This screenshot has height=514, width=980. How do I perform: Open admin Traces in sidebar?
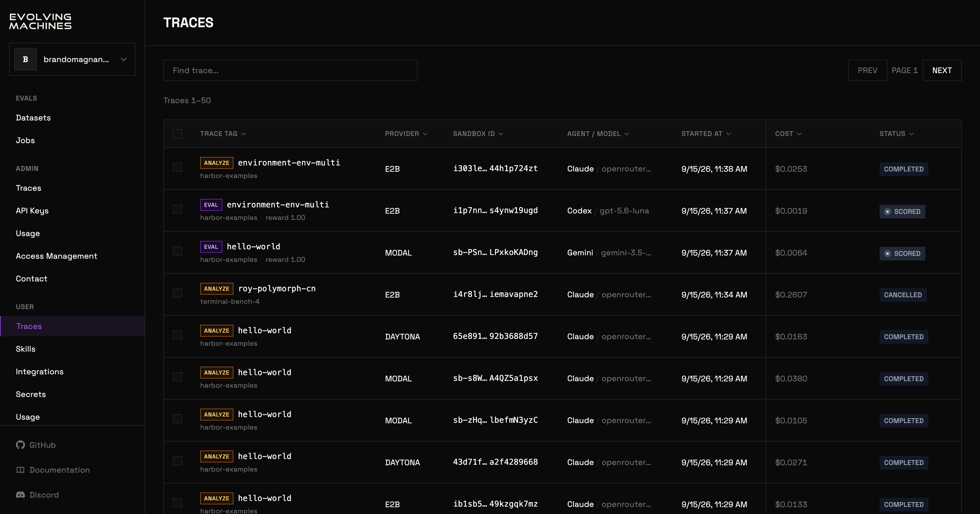tap(29, 188)
